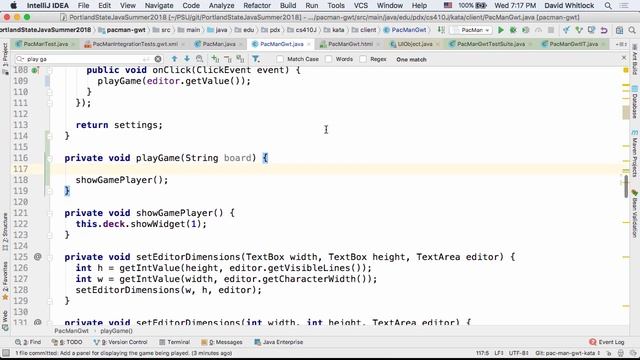Open the TODO tool window
Viewport: 640px width, 360px height.
pos(67,342)
